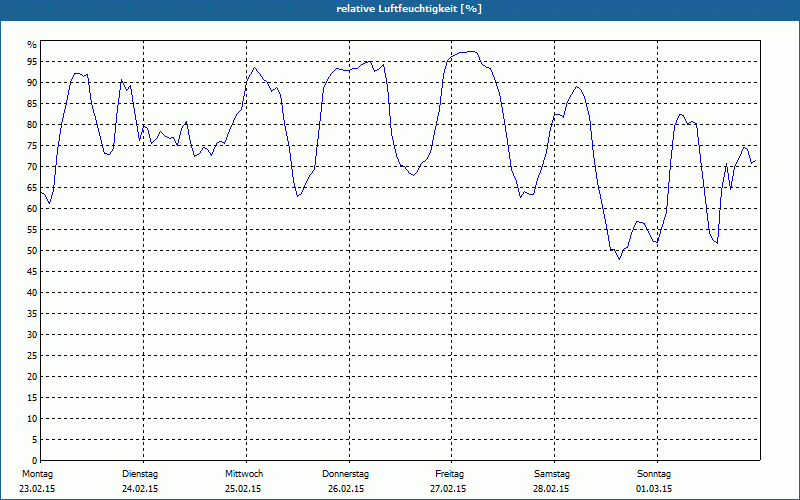800x500 pixels.
Task: Click the '60' y-axis value
Action: (x=32, y=209)
